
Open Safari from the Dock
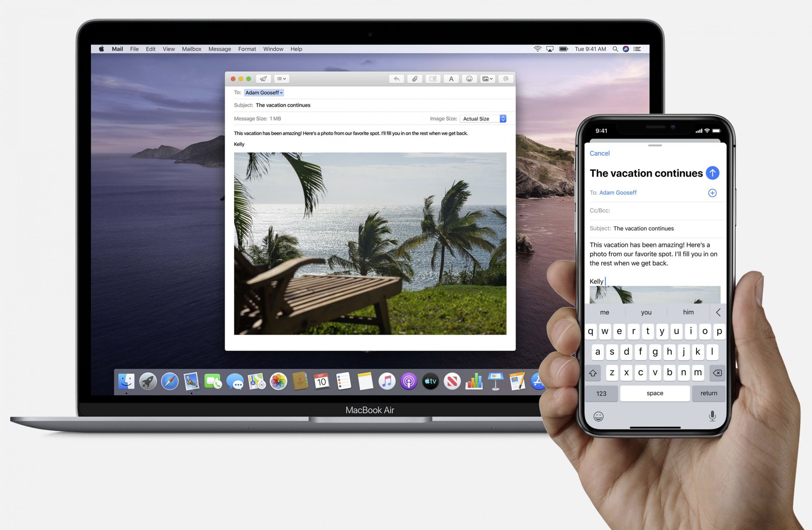[170, 381]
